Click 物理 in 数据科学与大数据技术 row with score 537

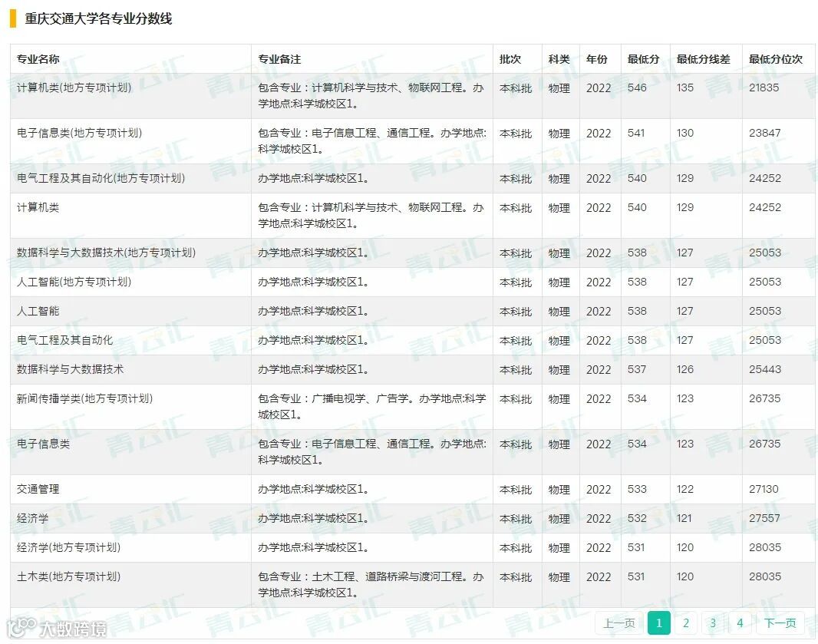(x=559, y=370)
